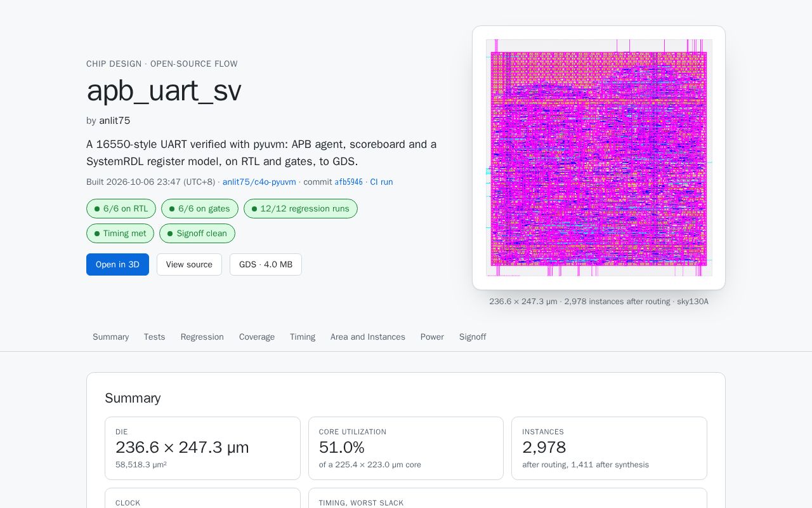
Task: Click the 6/6 on RTL badge
Action: (121, 208)
